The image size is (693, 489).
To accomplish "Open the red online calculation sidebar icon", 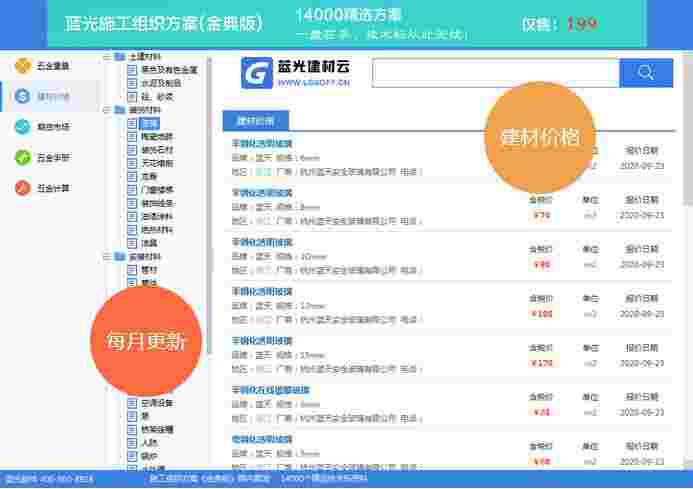I will 23,188.
